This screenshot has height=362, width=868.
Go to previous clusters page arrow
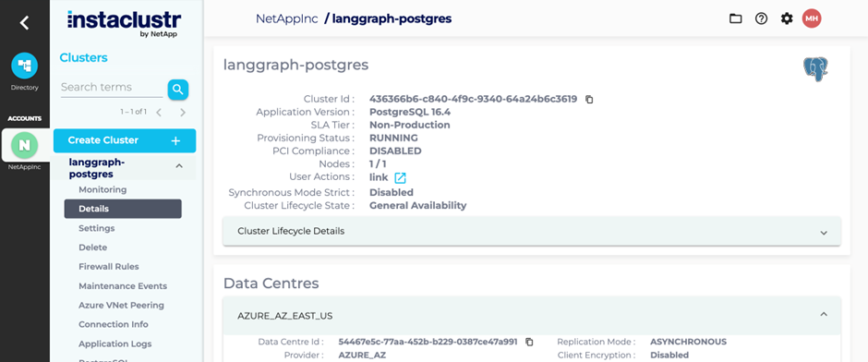coord(159,113)
